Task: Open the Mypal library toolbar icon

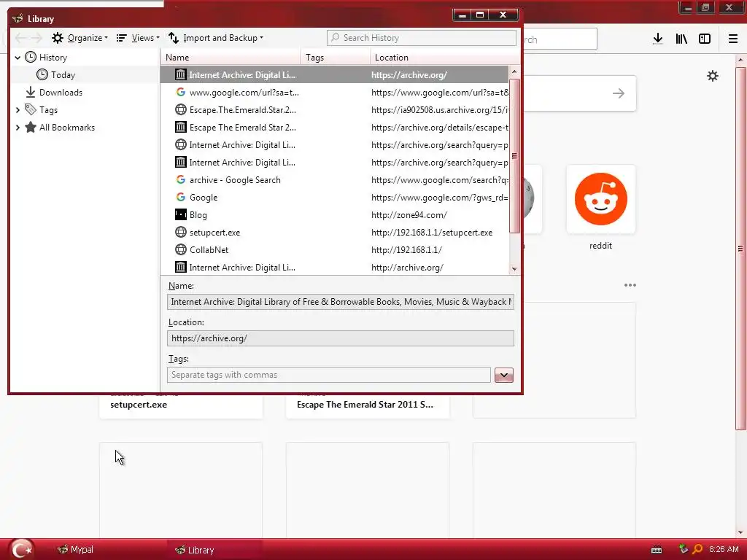Action: 681,39
